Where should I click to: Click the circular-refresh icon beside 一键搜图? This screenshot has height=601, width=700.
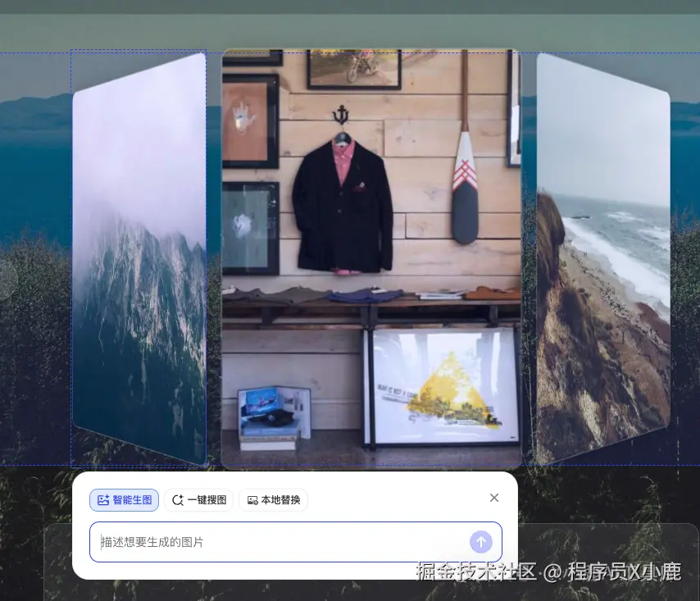coord(177,499)
